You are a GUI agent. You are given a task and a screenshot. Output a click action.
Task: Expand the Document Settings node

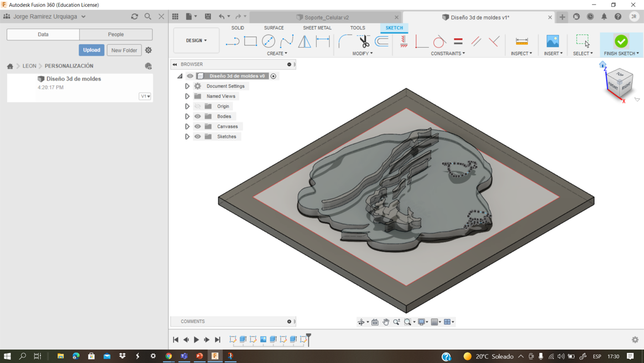click(x=187, y=86)
